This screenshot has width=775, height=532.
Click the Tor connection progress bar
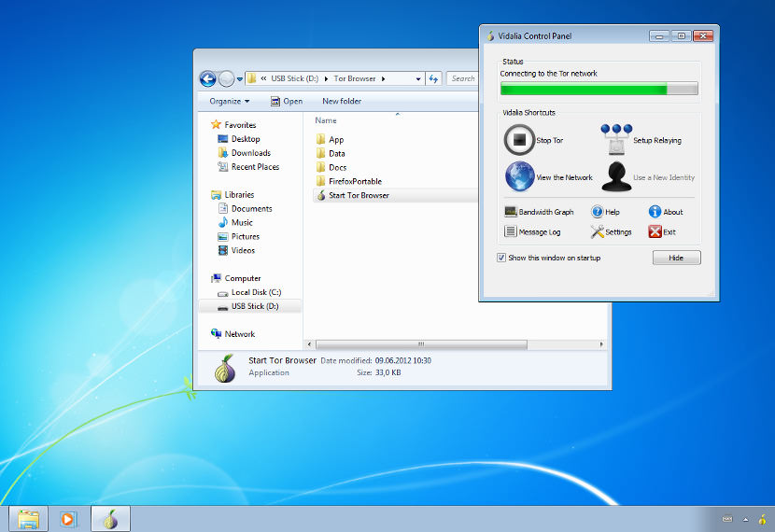(599, 89)
